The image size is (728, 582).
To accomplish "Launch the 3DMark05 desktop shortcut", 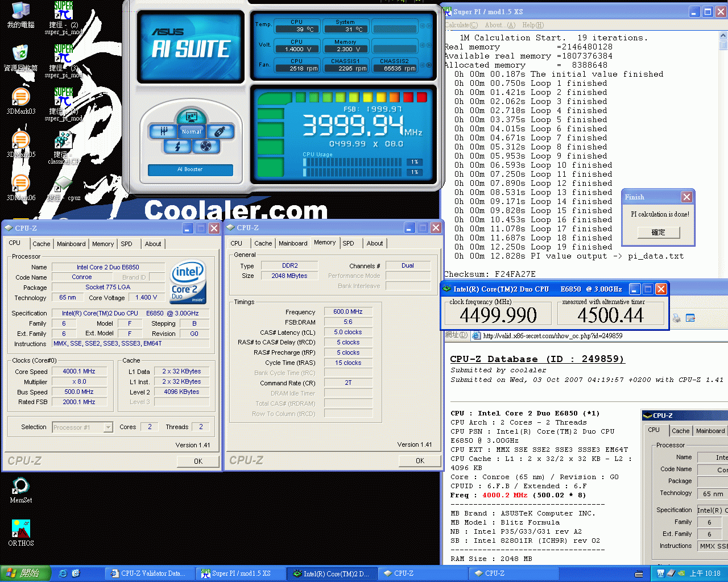I will 20,144.
